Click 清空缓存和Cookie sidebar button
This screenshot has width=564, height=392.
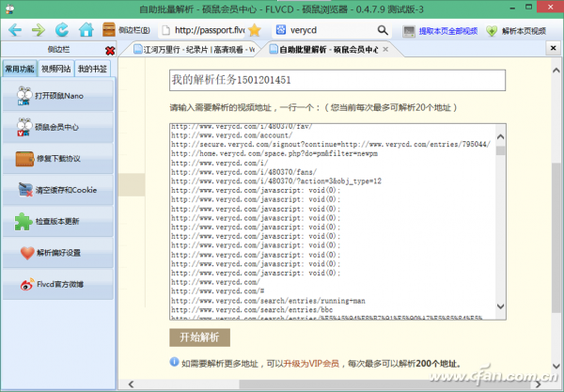coord(58,190)
